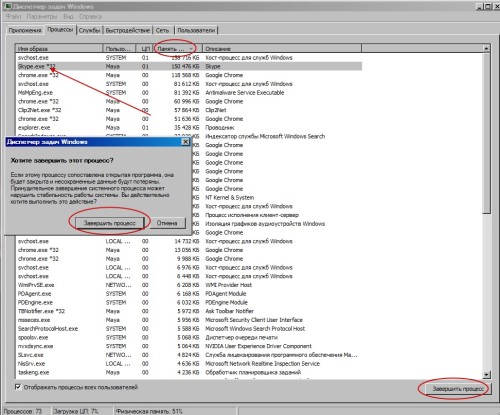Image resolution: width=500 pixels, height=415 pixels.
Task: Click the Индексатор службы Microsoft Windows Search description
Action: 265,136
